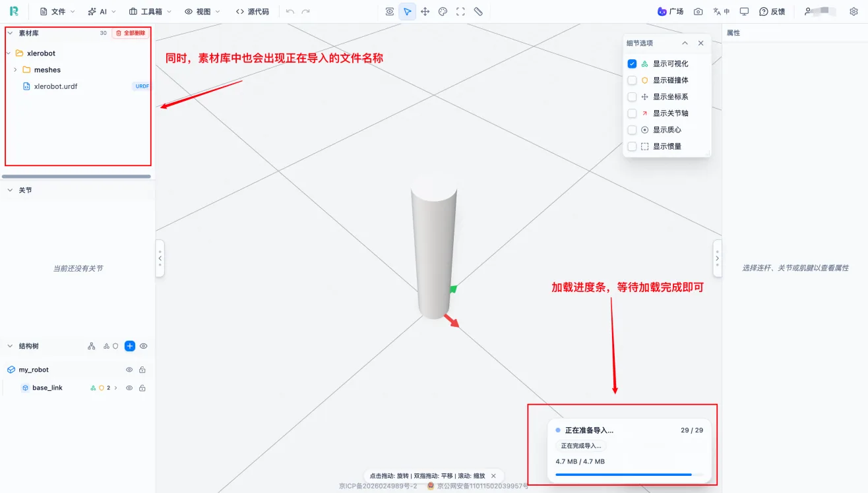Click the 反馈 feedback button
Image resolution: width=868 pixels, height=493 pixels.
[772, 11]
